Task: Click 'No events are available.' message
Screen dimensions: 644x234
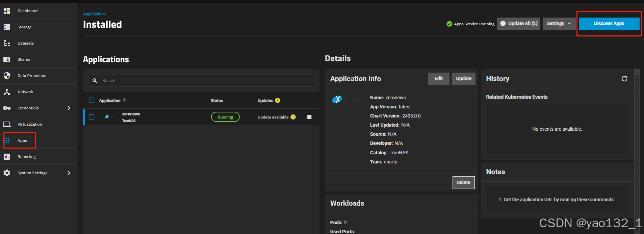Action: click(557, 129)
